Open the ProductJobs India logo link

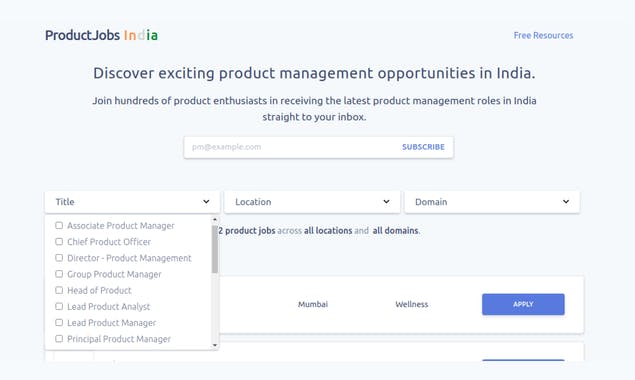point(101,35)
